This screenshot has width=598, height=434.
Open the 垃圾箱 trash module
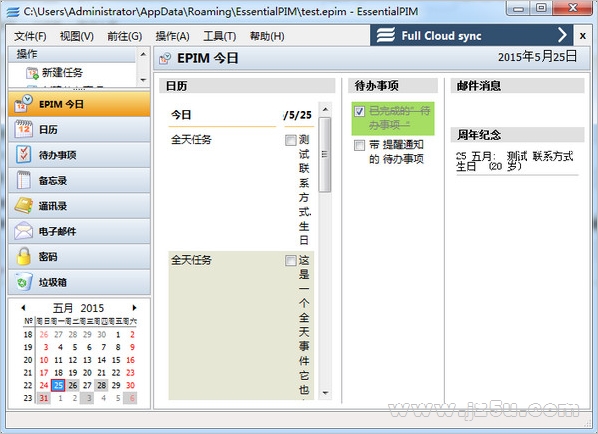(79, 282)
